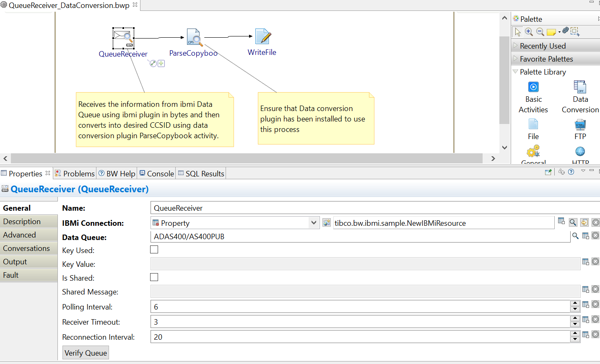Click the canvas vertical scrollbar down arrow
The height and width of the screenshot is (364, 600).
point(504,147)
